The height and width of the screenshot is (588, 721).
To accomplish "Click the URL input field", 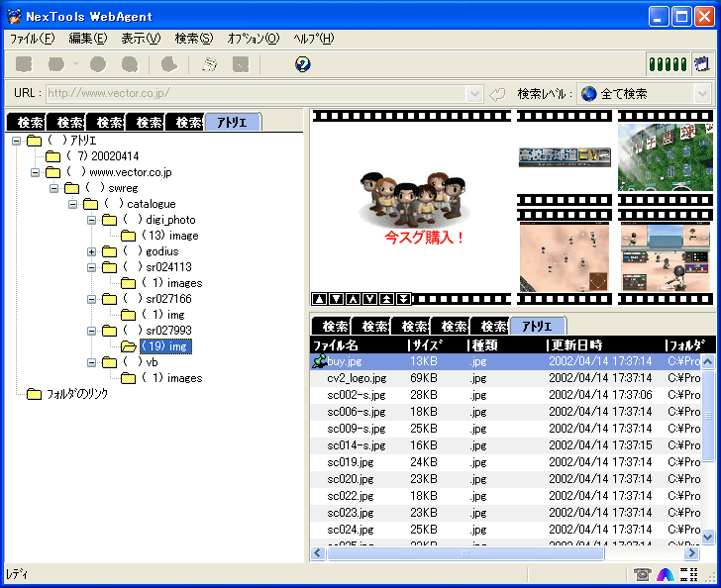I will click(257, 94).
